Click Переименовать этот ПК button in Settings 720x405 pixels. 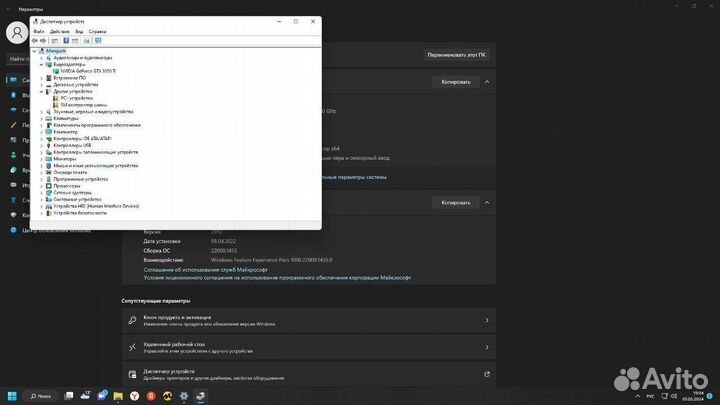click(x=456, y=55)
